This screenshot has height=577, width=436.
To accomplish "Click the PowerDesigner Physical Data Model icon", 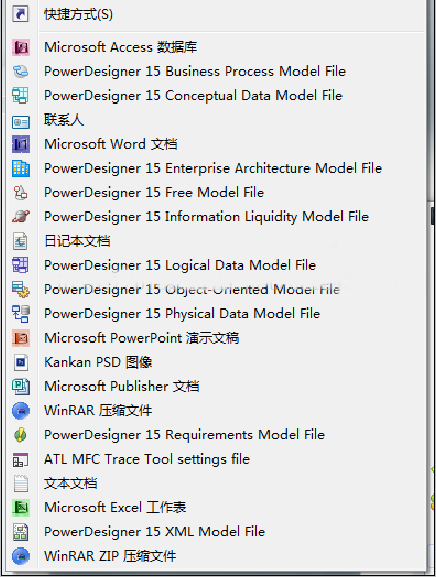I will 21,314.
